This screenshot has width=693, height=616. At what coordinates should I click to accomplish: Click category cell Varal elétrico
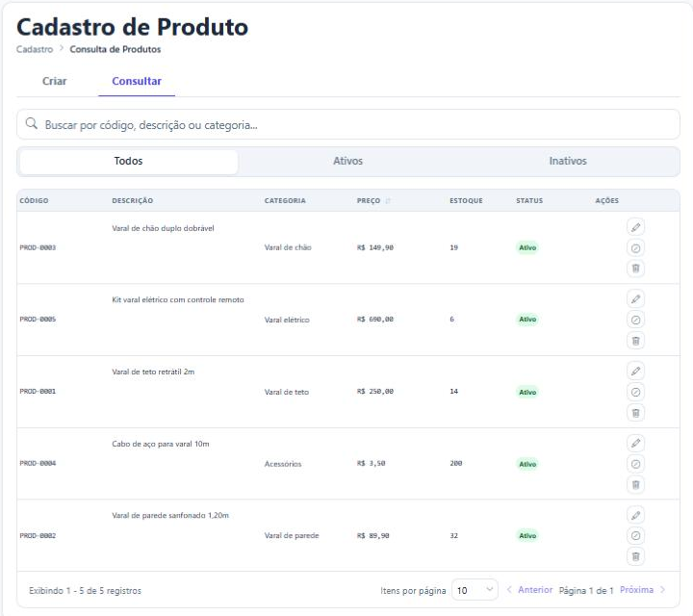(x=287, y=320)
